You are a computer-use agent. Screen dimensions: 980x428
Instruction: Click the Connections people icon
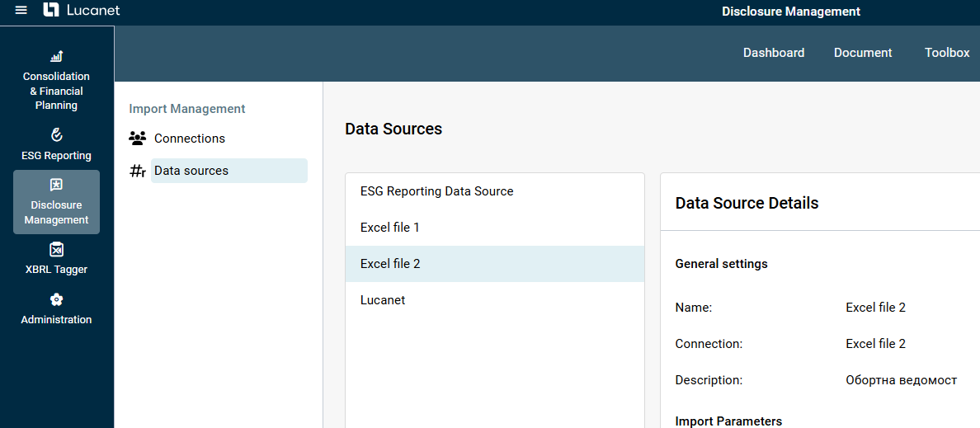pyautogui.click(x=137, y=138)
